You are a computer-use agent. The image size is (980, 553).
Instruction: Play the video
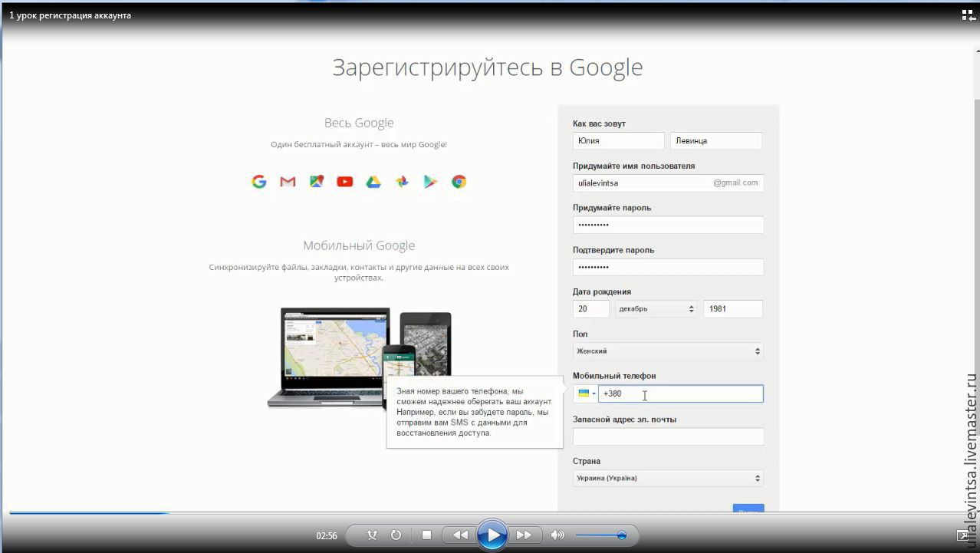click(492, 535)
